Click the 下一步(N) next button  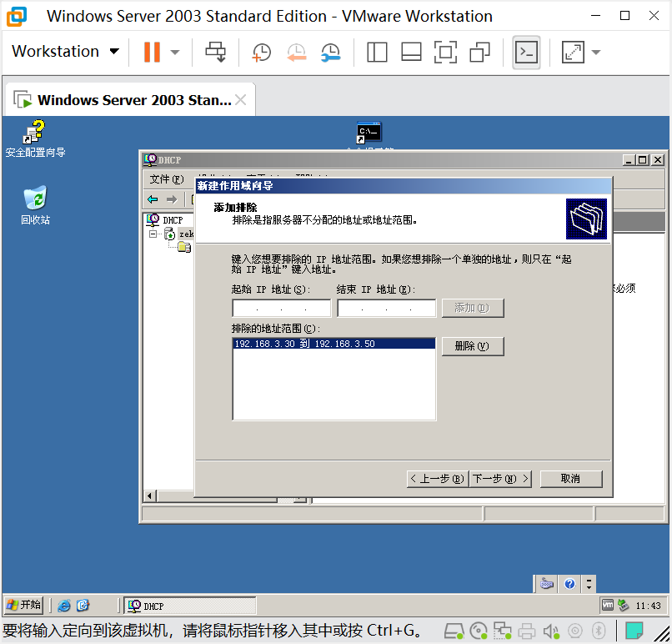click(x=500, y=479)
